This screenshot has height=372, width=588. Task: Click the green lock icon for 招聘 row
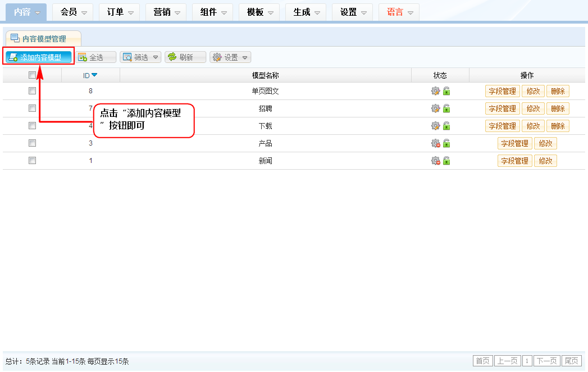[x=446, y=108]
